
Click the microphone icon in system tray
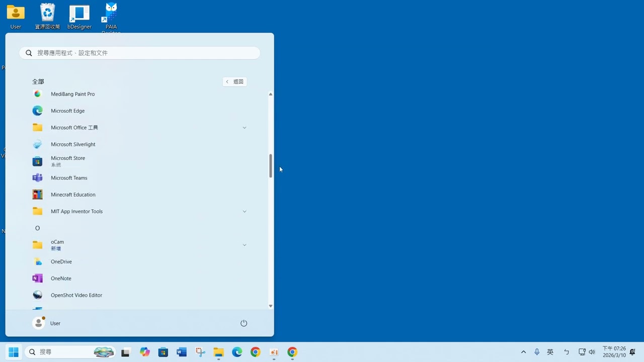(x=537, y=352)
